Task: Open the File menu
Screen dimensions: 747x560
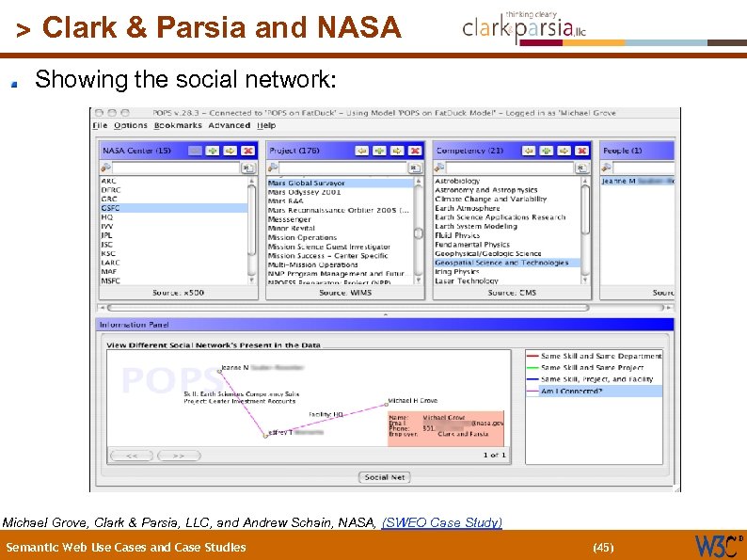Action: (100, 125)
